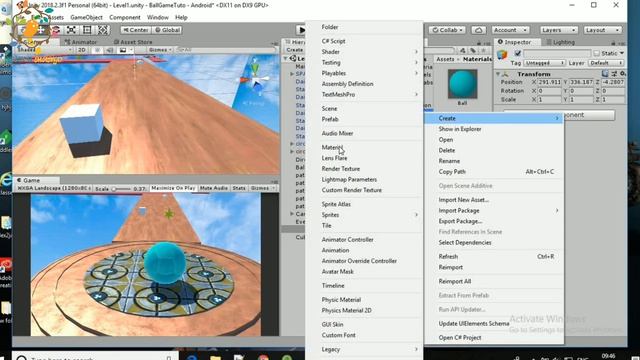Open Transform component help icon
640x360 pixels.
point(605,74)
